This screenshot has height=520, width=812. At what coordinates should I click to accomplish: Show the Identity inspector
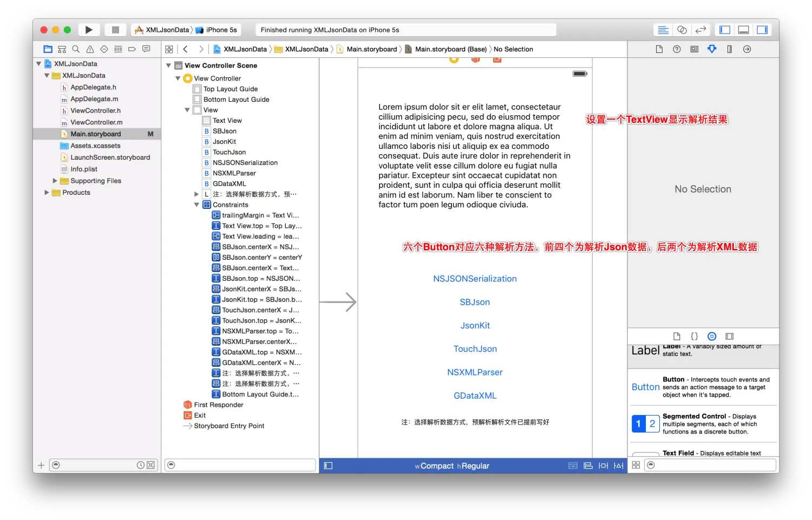[x=695, y=49]
